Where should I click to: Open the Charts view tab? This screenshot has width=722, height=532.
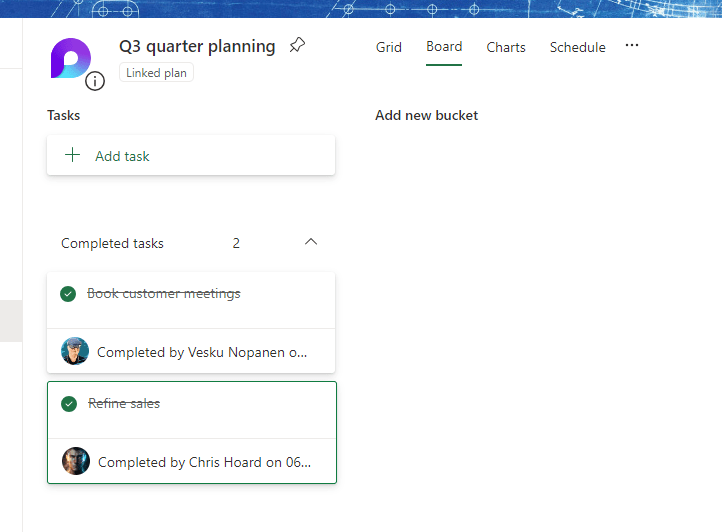pos(506,47)
